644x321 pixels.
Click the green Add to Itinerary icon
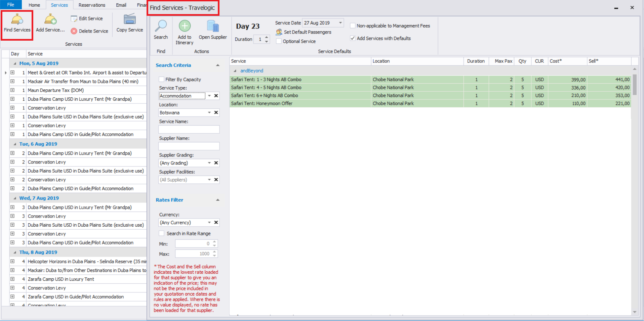tap(185, 26)
